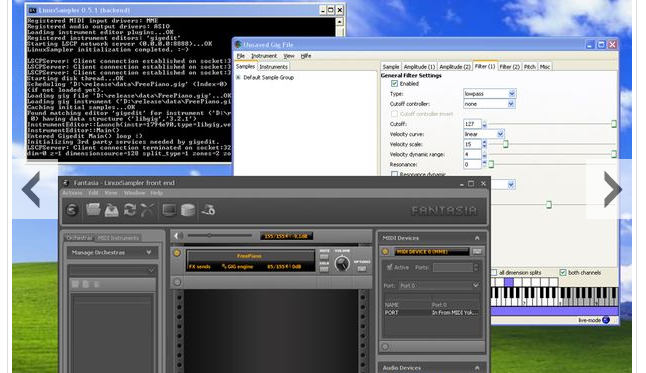Toggle the both channels checkbox
Viewport: 646px width, 373px height.
(x=563, y=272)
